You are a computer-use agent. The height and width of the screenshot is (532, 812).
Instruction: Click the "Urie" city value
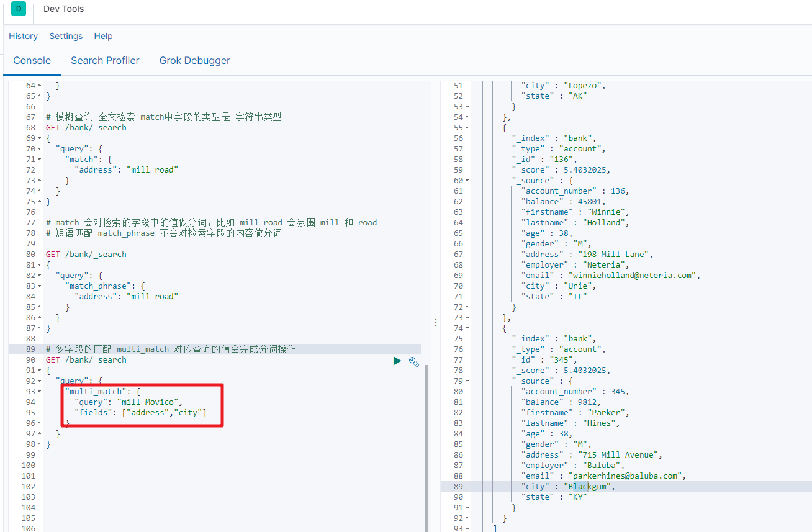tap(579, 286)
